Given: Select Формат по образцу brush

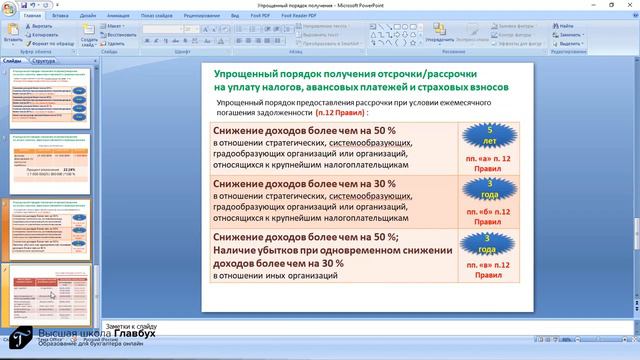Looking at the screenshot, I should click(x=50, y=43).
